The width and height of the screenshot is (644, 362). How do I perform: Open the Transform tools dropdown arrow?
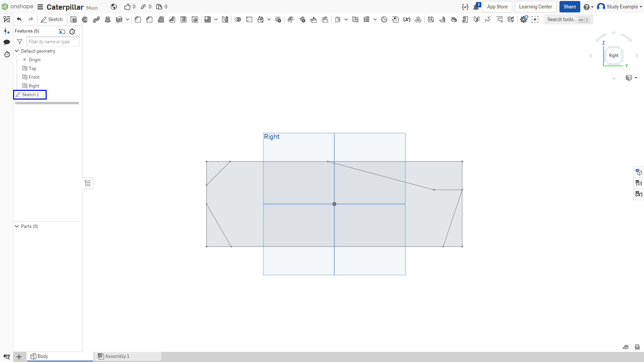269,19
